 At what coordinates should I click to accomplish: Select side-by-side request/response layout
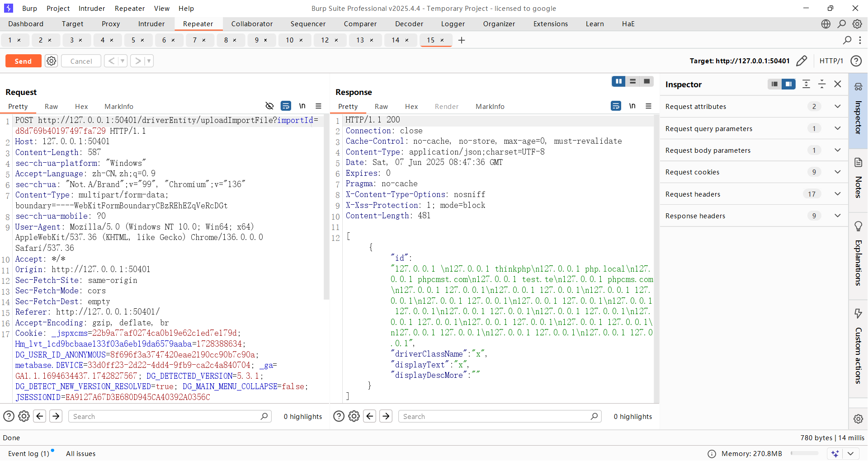click(x=618, y=81)
